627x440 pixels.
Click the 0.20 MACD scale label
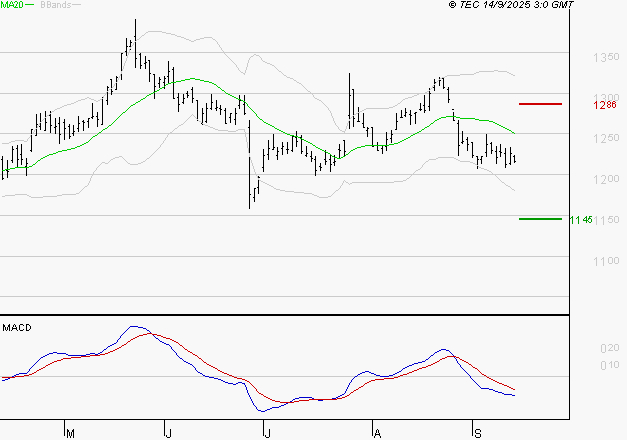tap(610, 348)
